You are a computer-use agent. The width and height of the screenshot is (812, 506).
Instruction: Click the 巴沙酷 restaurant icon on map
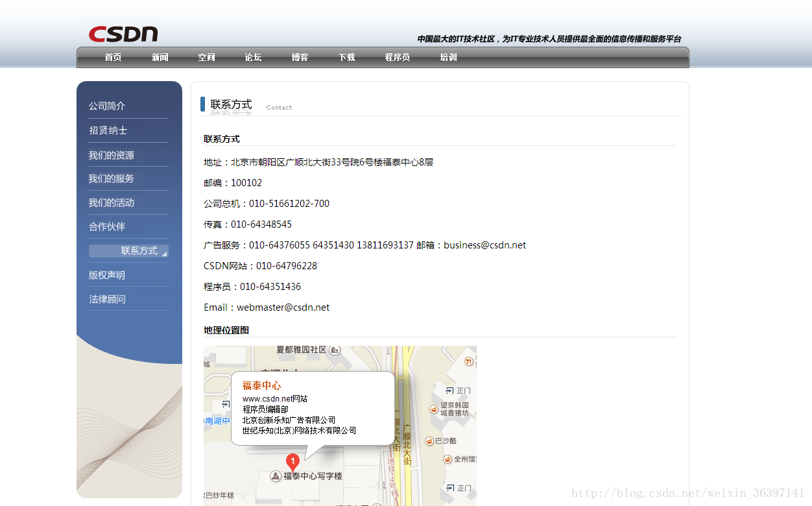429,441
